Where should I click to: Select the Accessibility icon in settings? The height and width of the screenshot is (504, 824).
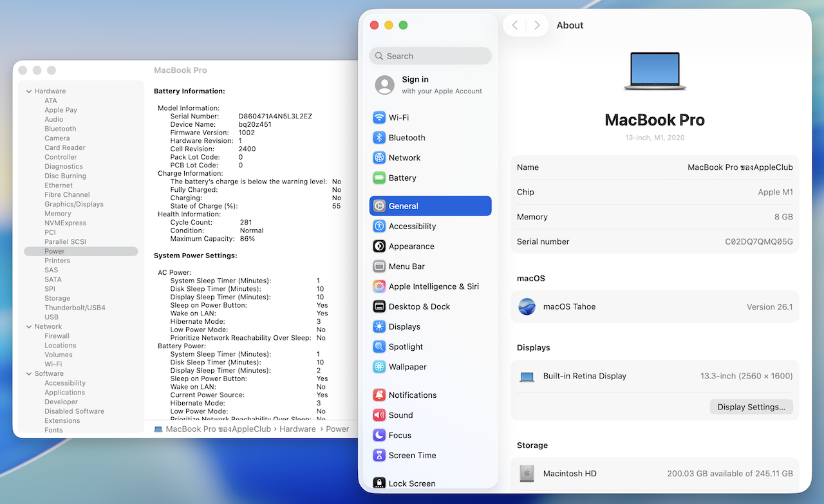tap(379, 227)
